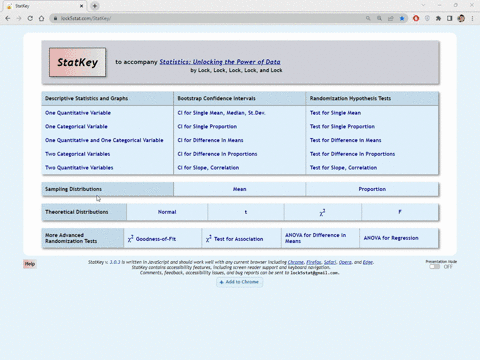Open Two Quantitative Variables

[x=79, y=168]
